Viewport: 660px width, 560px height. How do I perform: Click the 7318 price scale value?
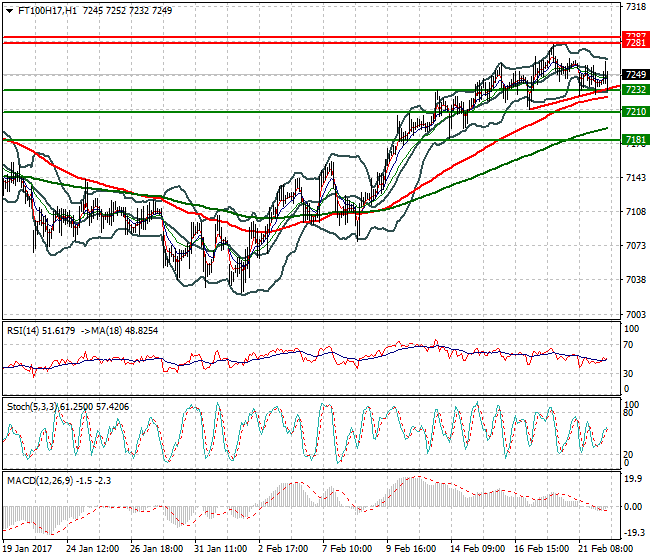[x=636, y=7]
